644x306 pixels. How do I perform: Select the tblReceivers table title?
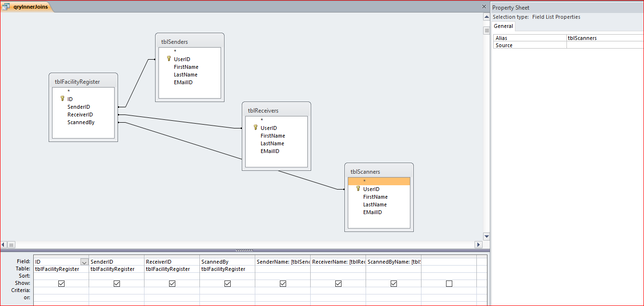click(x=263, y=111)
